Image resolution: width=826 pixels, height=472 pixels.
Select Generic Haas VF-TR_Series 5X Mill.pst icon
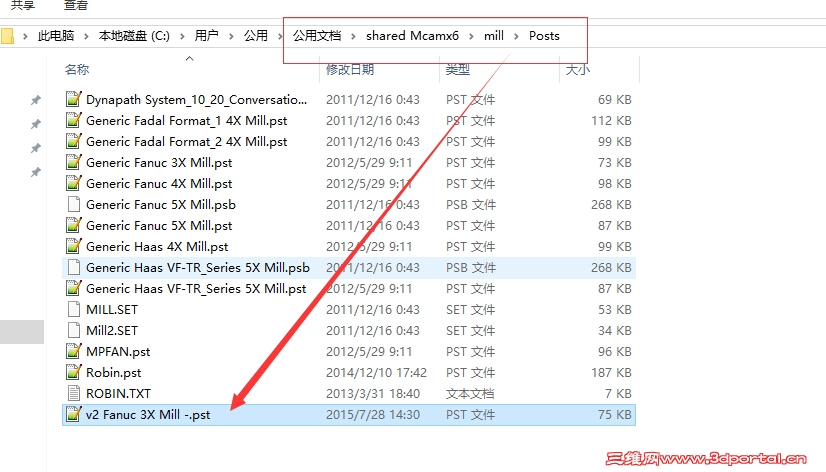tap(74, 288)
